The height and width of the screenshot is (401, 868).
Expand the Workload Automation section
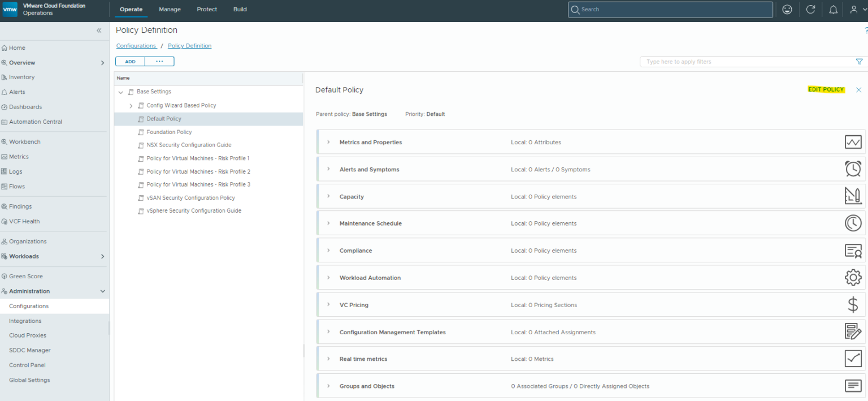click(x=328, y=278)
